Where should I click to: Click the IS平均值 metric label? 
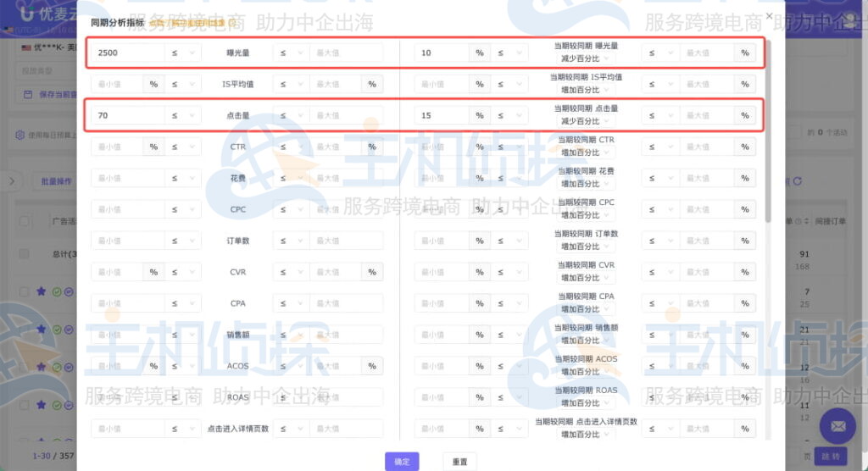click(237, 84)
